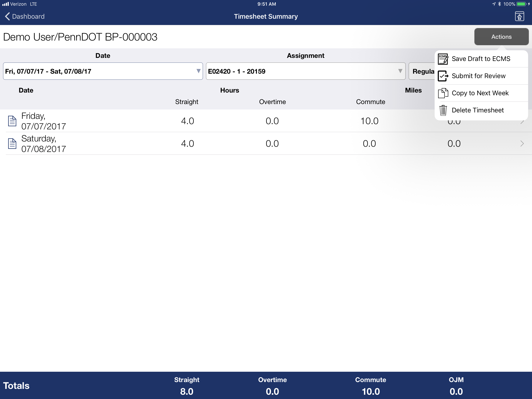Tap the back chevron next to Dashboard
This screenshot has height=399, width=532.
(7, 16)
